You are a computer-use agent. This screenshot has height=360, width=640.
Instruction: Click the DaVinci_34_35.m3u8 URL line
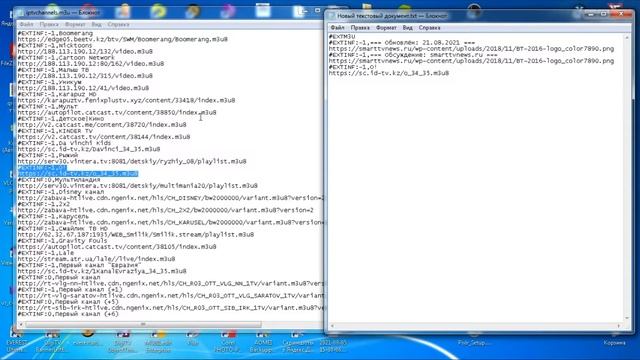[89, 149]
